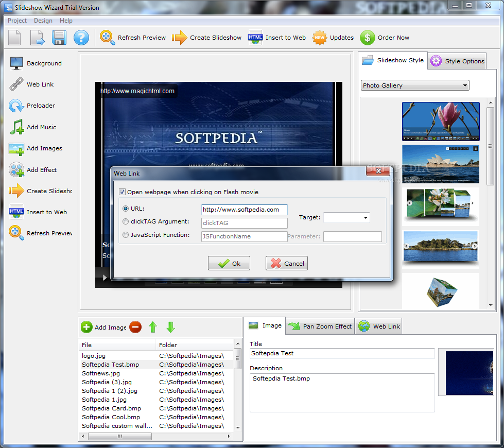Screen dimensions: 504x448
Task: Click Create Slideshow arrow in toolbar
Action: [179, 38]
